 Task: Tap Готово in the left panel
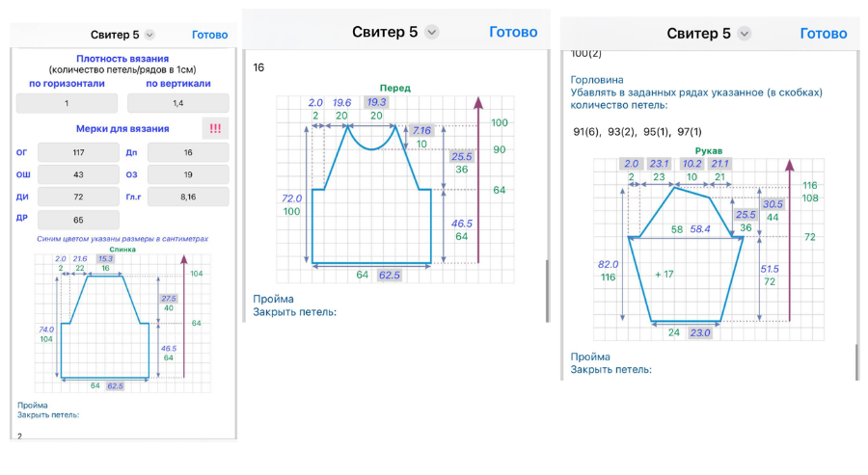tap(209, 35)
